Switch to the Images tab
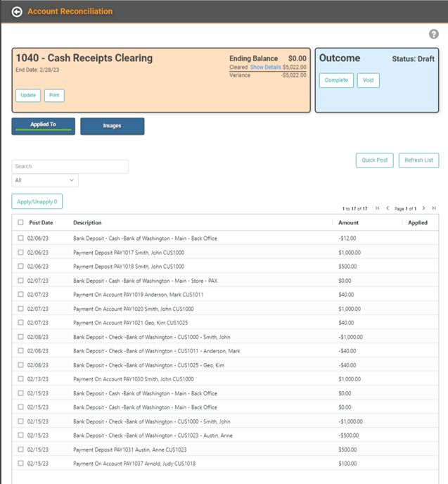 112,126
